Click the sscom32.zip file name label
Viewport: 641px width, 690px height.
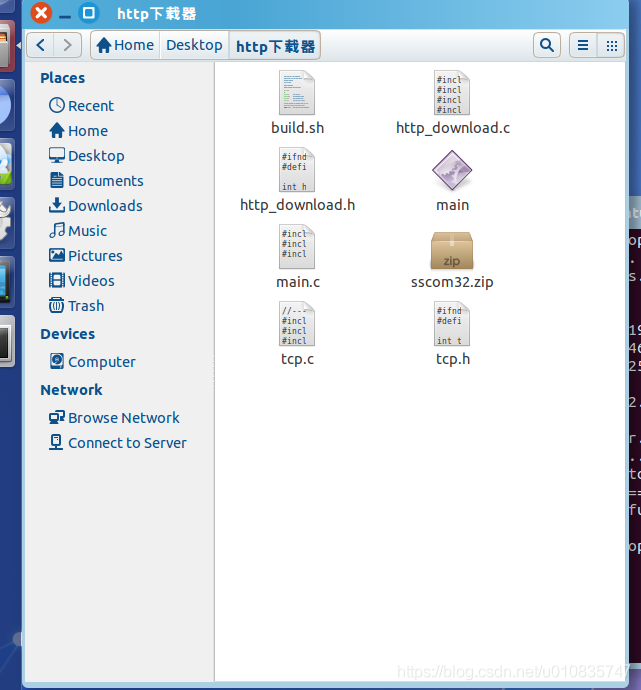(452, 282)
